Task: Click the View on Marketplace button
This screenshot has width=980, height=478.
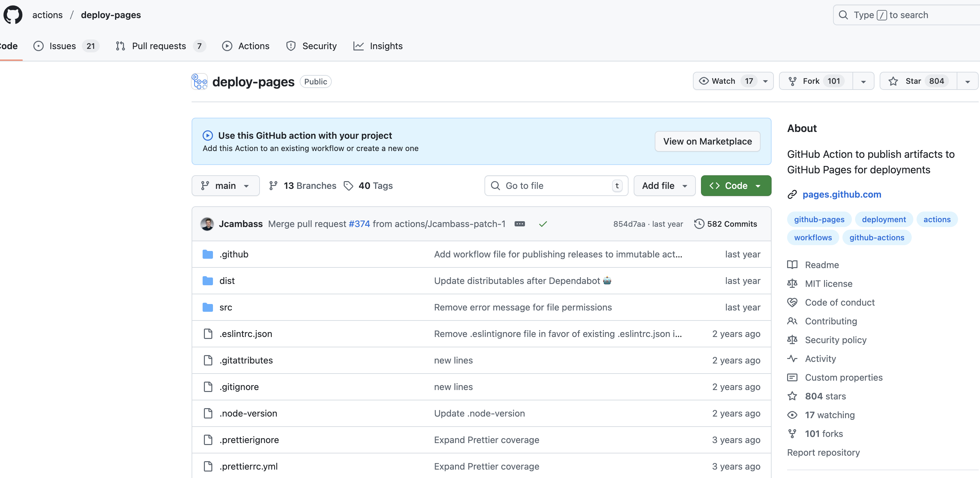Action: point(707,141)
